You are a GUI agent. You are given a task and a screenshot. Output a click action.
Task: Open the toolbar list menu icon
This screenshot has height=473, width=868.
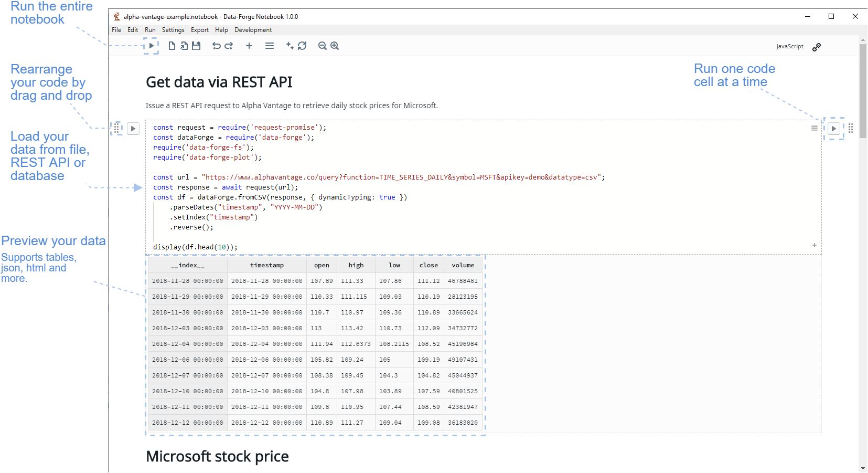pyautogui.click(x=270, y=46)
